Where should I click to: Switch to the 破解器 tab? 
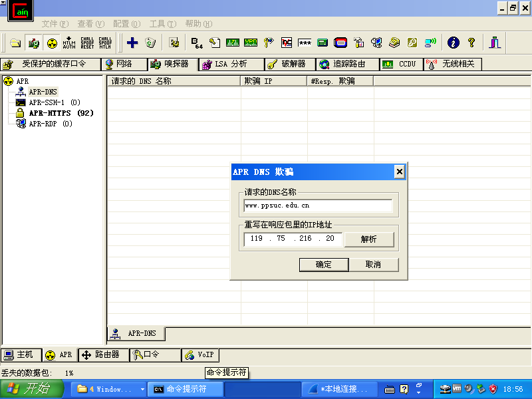290,64
